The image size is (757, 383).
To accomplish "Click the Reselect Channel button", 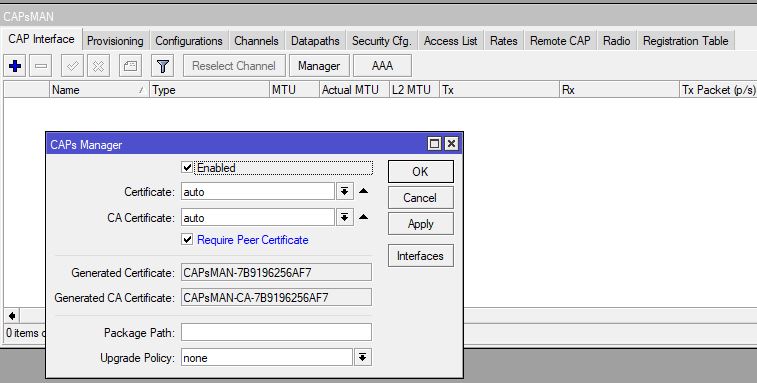I will click(x=234, y=66).
